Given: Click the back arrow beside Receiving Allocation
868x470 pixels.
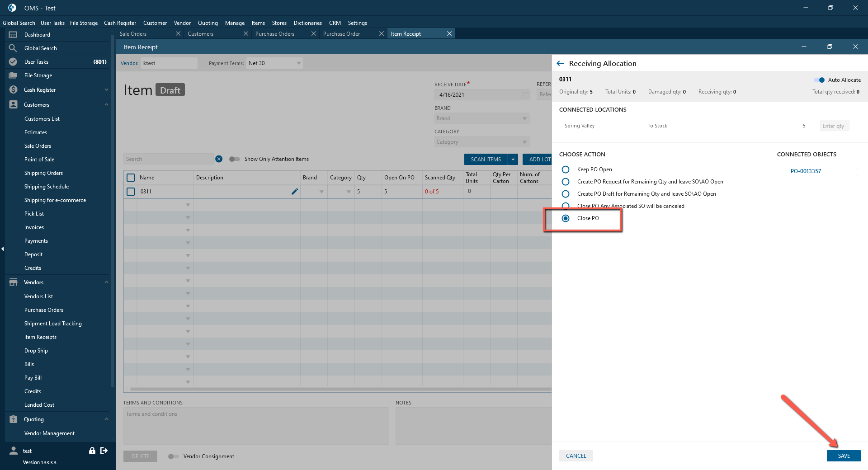Looking at the screenshot, I should [560, 64].
